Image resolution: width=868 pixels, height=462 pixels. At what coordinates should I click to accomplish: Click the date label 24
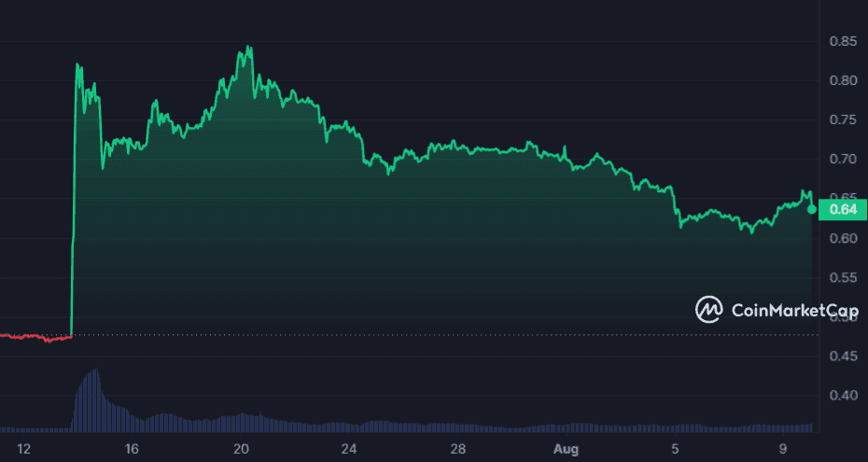(x=348, y=448)
